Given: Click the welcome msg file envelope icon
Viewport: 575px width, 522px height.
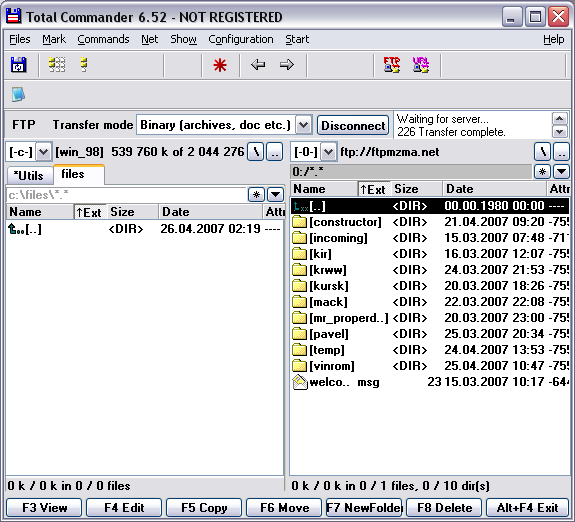Looking at the screenshot, I should 300,382.
